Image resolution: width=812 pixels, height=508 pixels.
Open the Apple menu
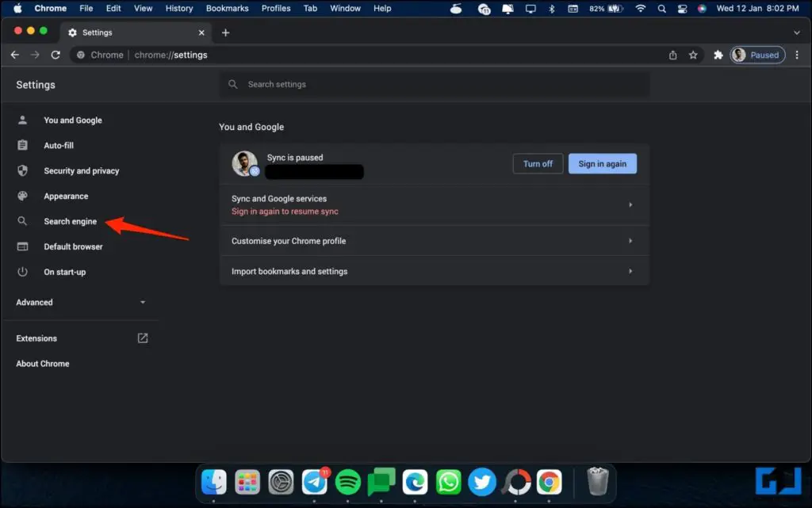(17, 8)
